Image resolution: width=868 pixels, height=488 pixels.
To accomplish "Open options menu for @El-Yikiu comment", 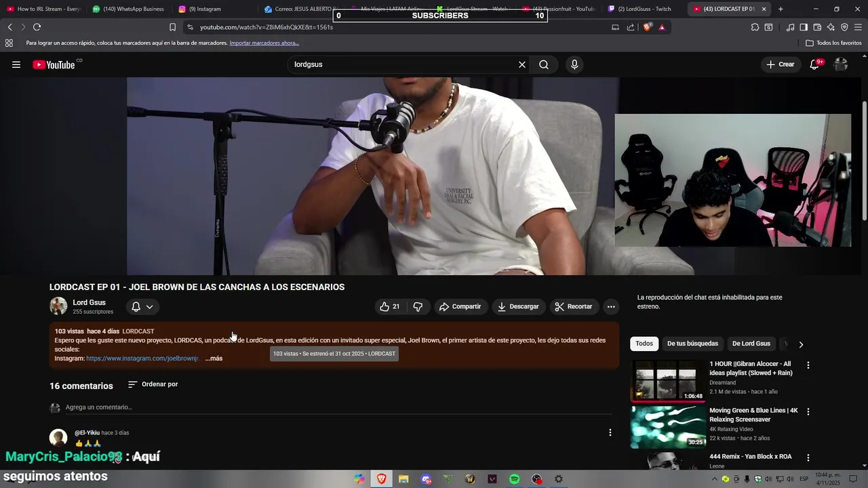I will (x=610, y=432).
